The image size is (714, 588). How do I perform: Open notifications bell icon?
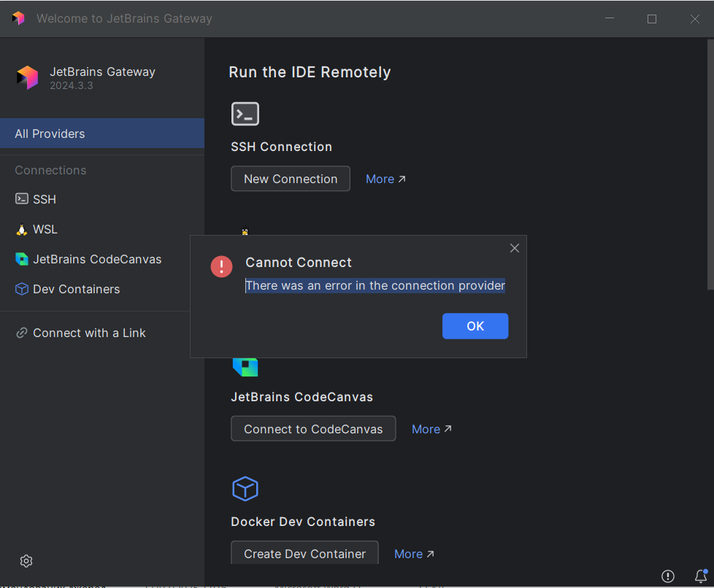coord(701,576)
